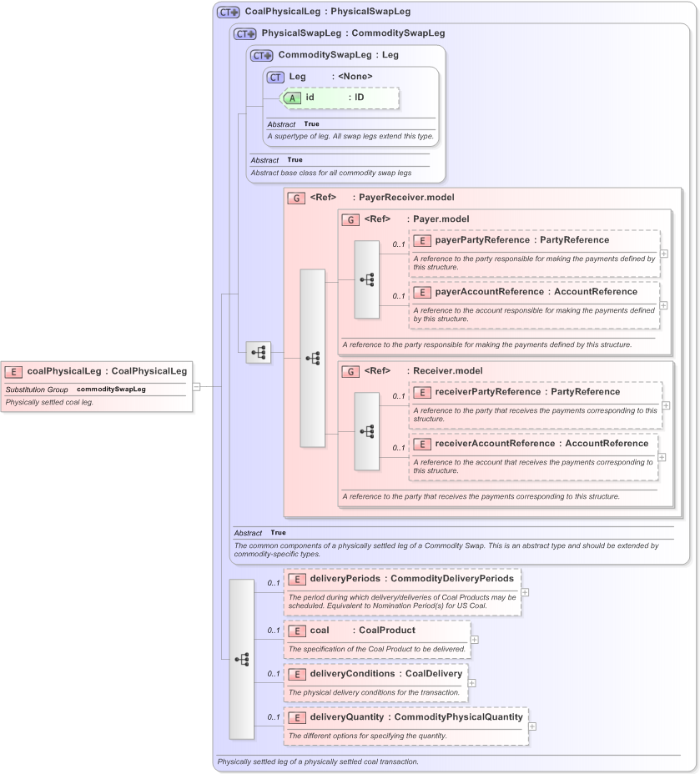Click 'Abstract base class for all commodity swap legs'
The width and height of the screenshot is (700, 774).
coord(330,173)
